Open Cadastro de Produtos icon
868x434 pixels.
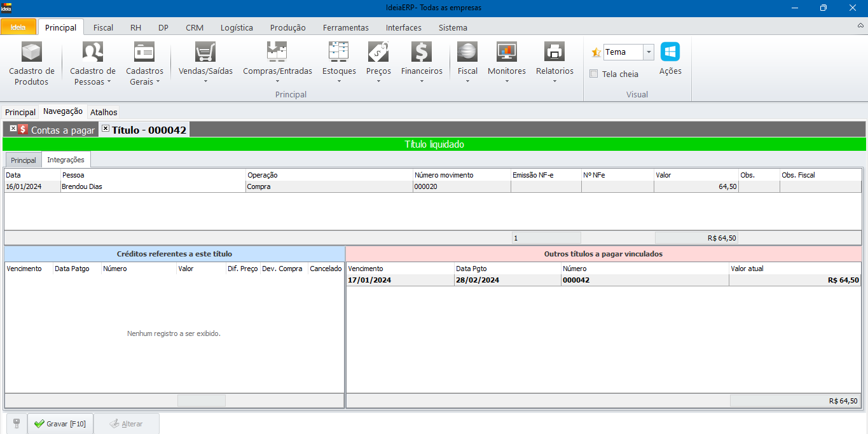[31, 52]
